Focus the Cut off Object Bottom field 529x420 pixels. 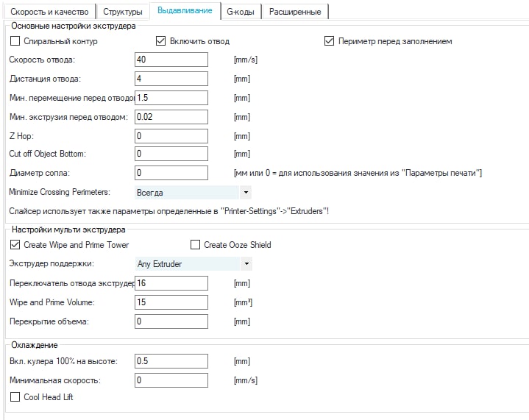point(171,154)
